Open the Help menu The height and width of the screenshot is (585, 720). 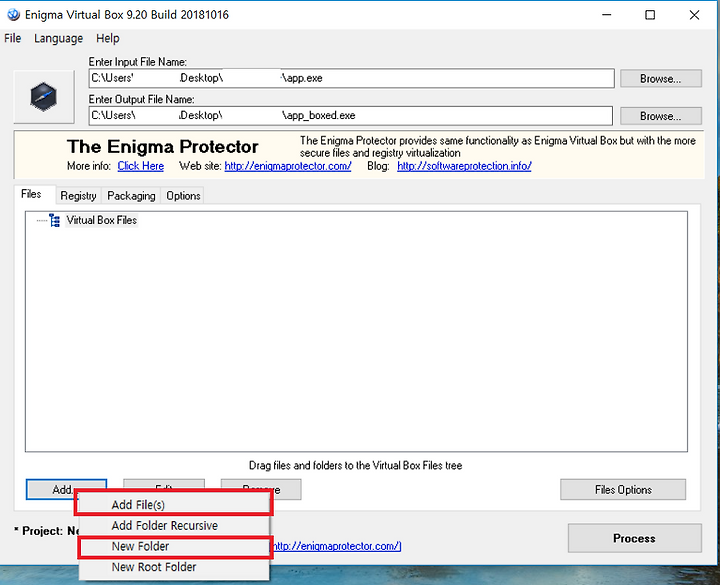(107, 38)
